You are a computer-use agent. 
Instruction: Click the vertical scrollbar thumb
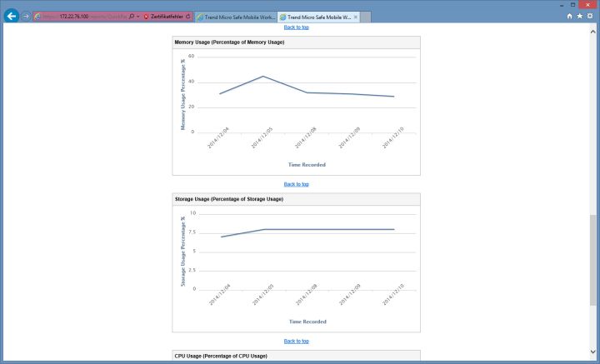pyautogui.click(x=593, y=262)
